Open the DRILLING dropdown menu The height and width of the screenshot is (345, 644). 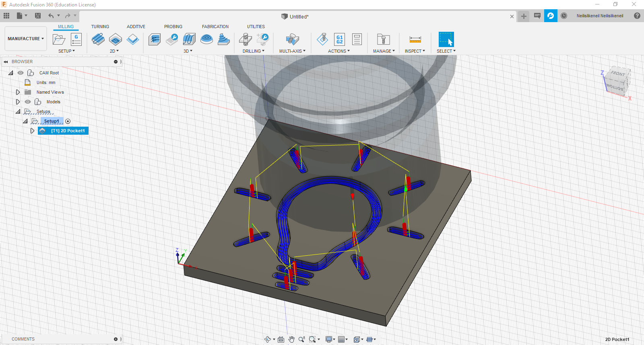click(x=254, y=51)
